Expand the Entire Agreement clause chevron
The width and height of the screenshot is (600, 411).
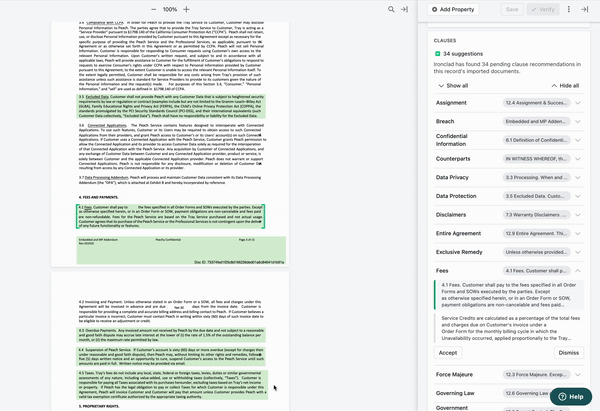click(578, 233)
